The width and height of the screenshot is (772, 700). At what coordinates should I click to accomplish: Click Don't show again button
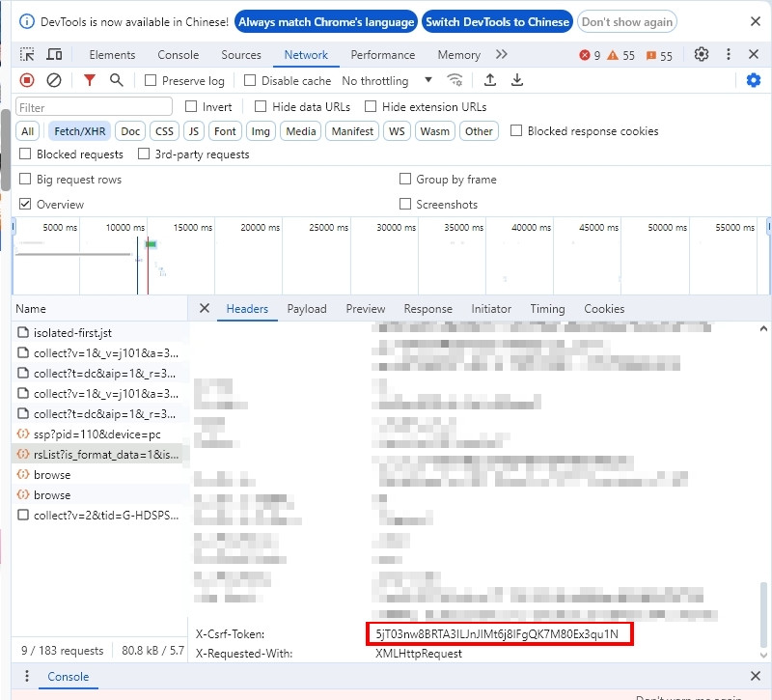coord(626,21)
